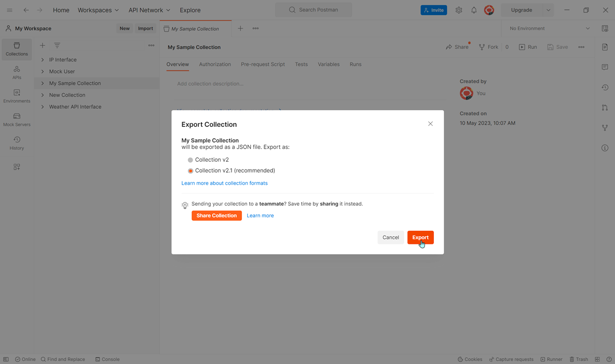Click the Share Collection button
The height and width of the screenshot is (364, 615).
coord(216,215)
